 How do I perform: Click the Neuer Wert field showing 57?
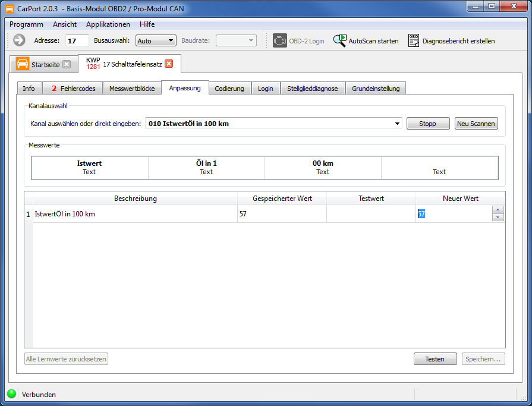tap(454, 213)
